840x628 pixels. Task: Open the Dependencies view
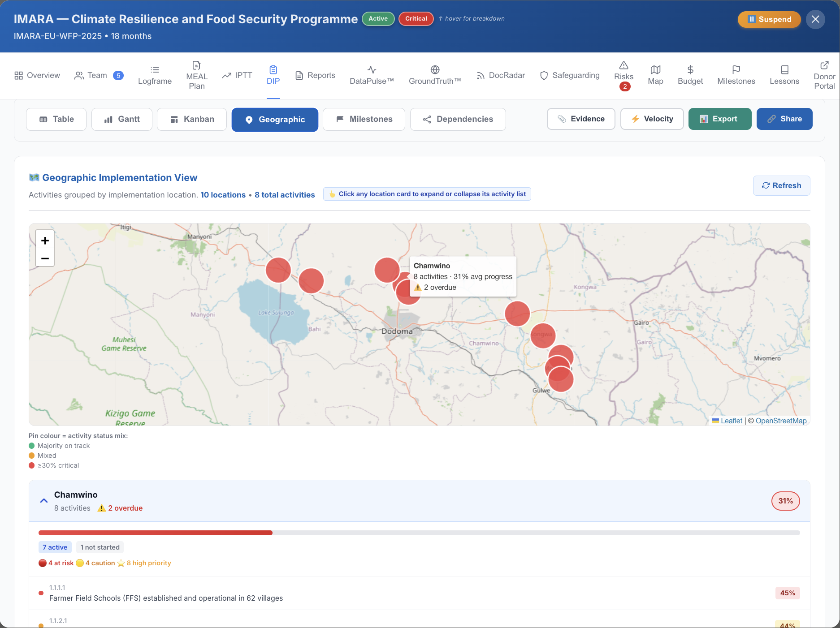(458, 119)
